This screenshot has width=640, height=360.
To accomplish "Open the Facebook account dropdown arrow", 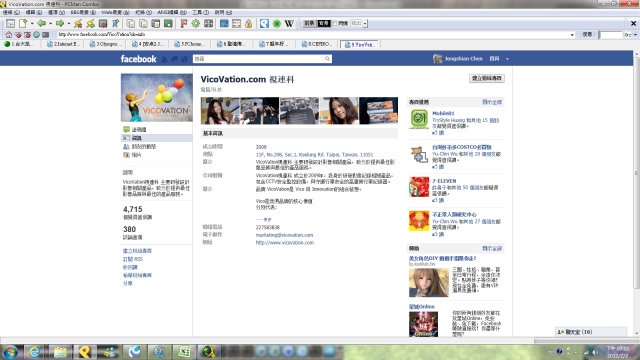I will click(507, 59).
